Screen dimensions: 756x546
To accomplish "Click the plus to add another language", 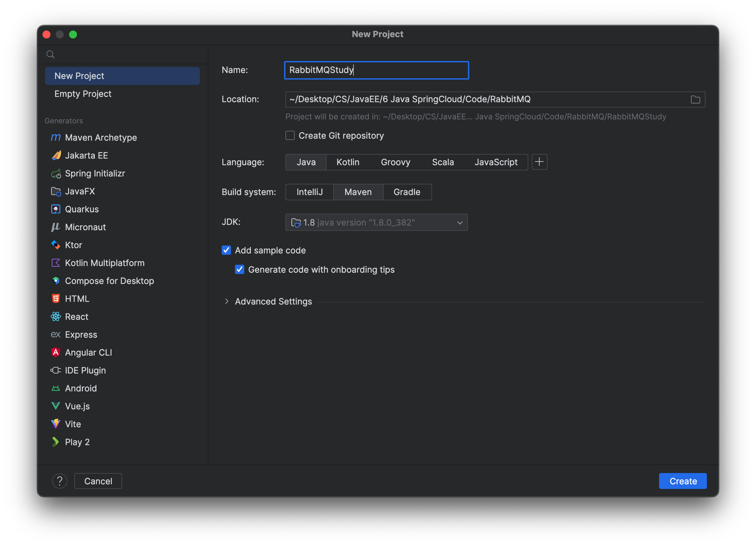I will point(539,162).
